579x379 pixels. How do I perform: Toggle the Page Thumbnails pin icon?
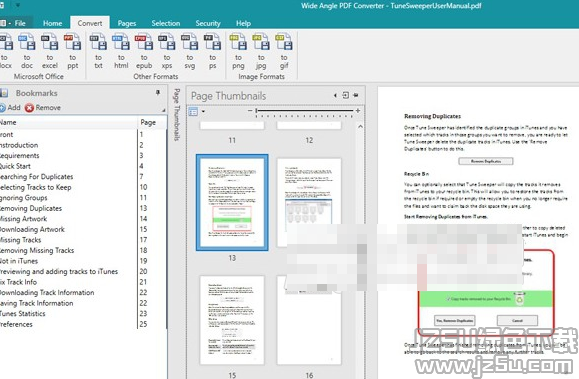point(356,95)
